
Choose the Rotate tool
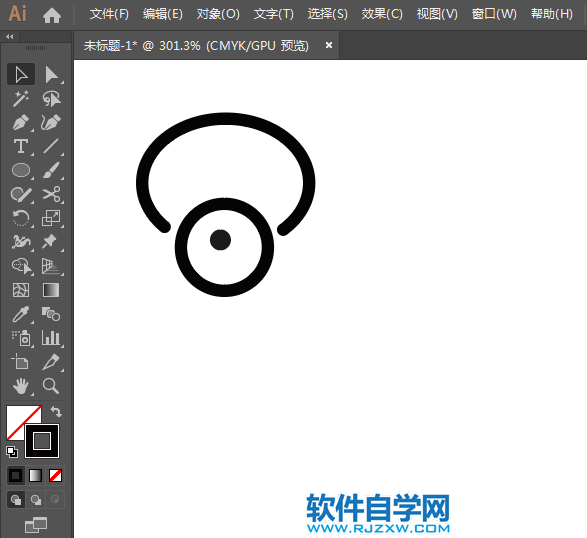point(21,218)
